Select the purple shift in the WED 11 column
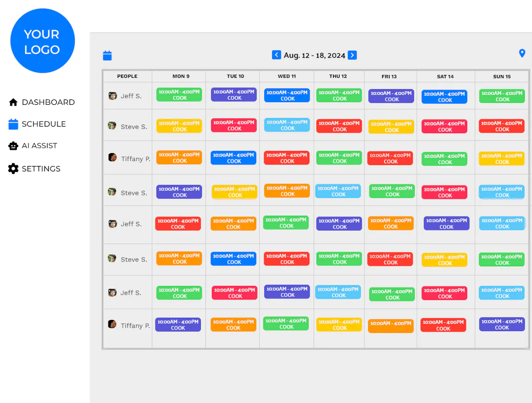The width and height of the screenshot is (532, 403). 287,292
